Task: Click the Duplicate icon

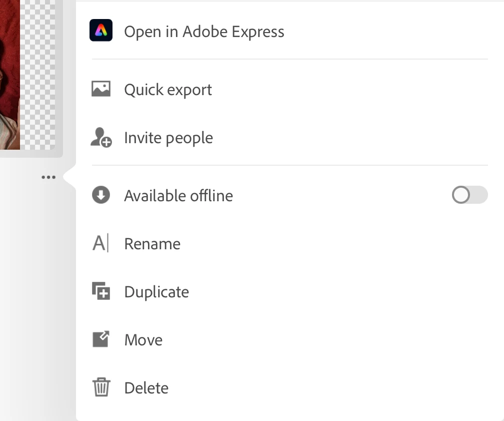Action: click(101, 291)
